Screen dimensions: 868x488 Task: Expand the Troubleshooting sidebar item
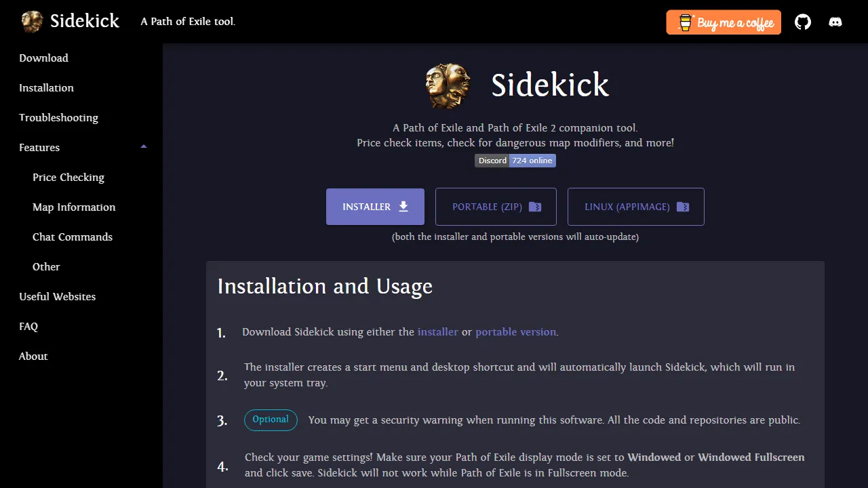tap(58, 117)
